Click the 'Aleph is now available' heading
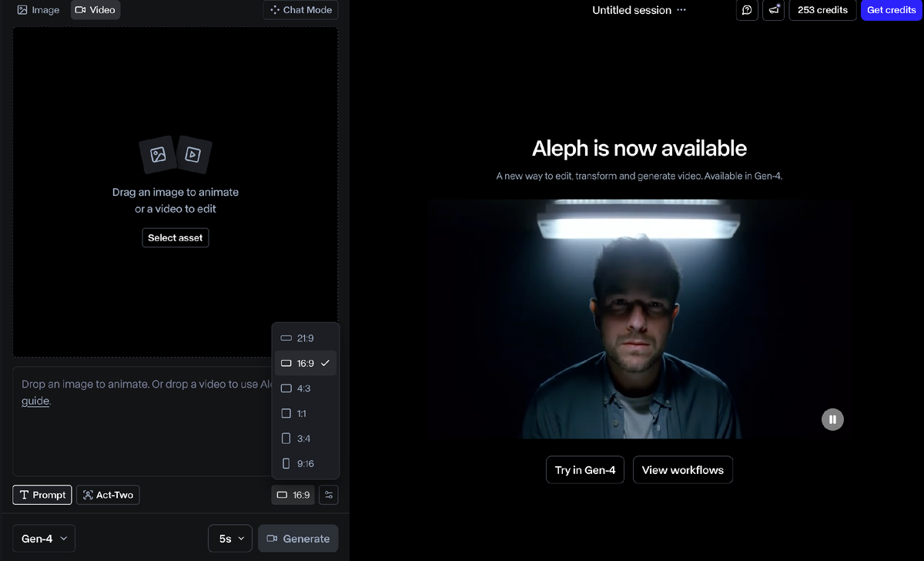924x561 pixels. point(639,148)
